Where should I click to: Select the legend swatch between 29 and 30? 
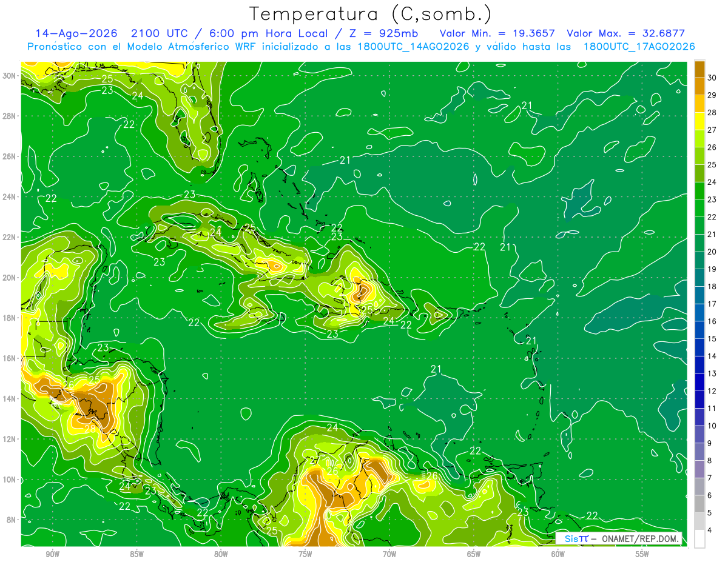click(x=699, y=86)
